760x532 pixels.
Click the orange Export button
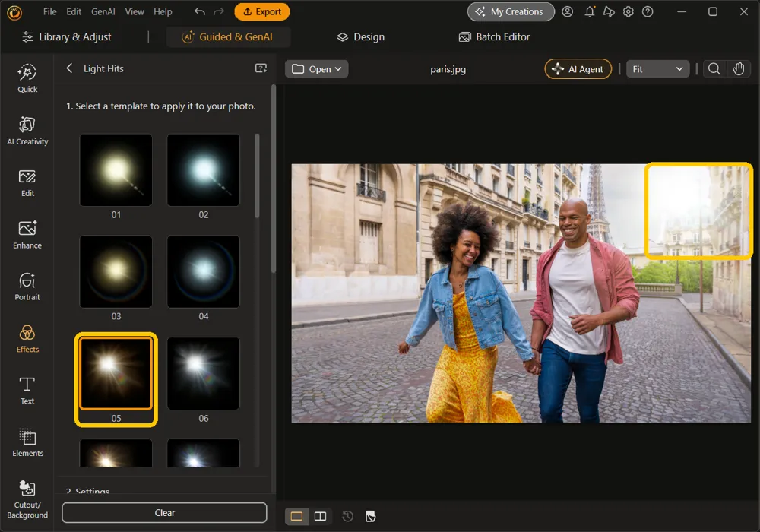click(261, 11)
